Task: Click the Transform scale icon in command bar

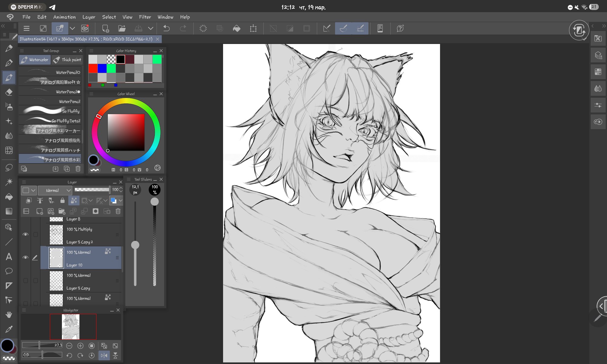Action: coord(253,29)
